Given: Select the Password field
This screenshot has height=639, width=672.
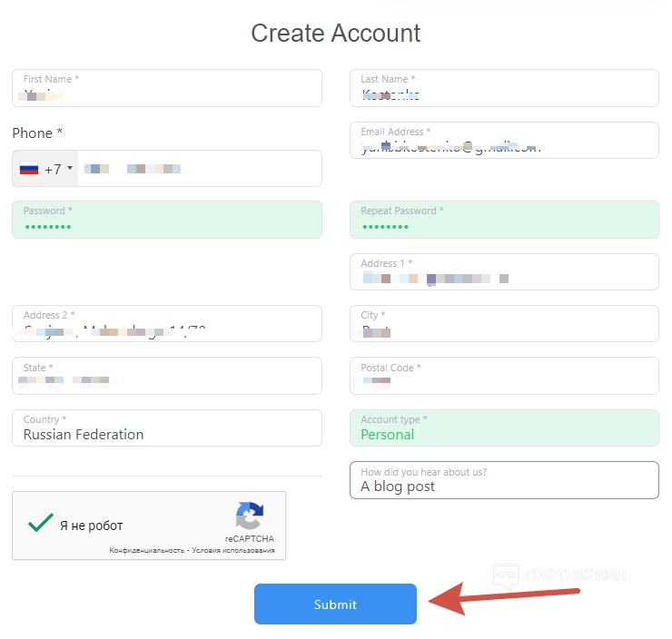Looking at the screenshot, I should coord(166,221).
